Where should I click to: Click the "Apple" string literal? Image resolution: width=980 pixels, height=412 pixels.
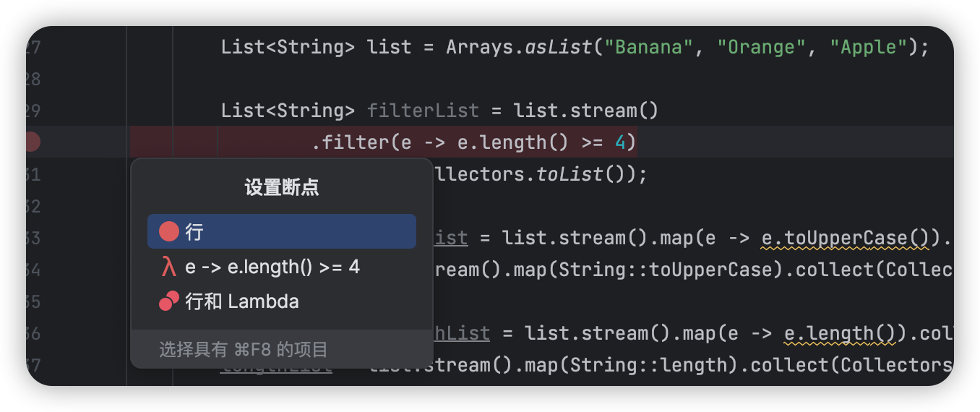point(868,47)
